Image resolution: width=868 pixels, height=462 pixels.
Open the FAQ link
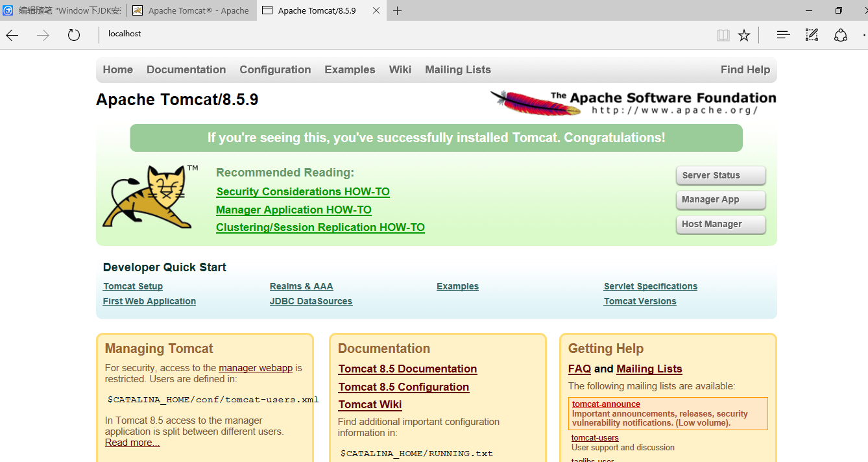(579, 369)
